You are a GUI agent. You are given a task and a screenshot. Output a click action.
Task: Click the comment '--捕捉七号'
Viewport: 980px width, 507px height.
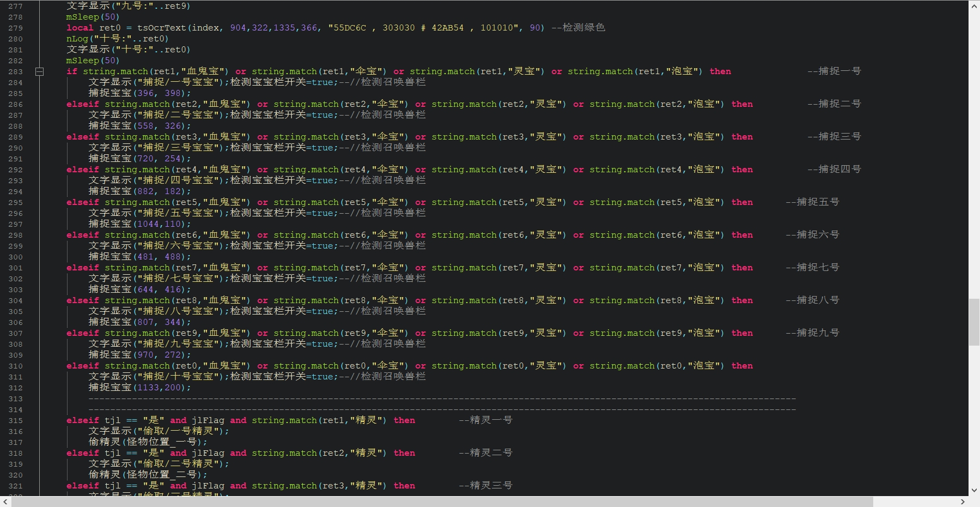[x=812, y=267]
